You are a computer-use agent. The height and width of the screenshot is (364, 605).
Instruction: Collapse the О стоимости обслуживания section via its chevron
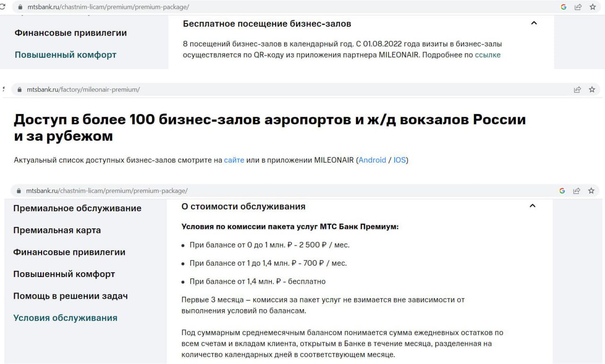[x=533, y=206]
